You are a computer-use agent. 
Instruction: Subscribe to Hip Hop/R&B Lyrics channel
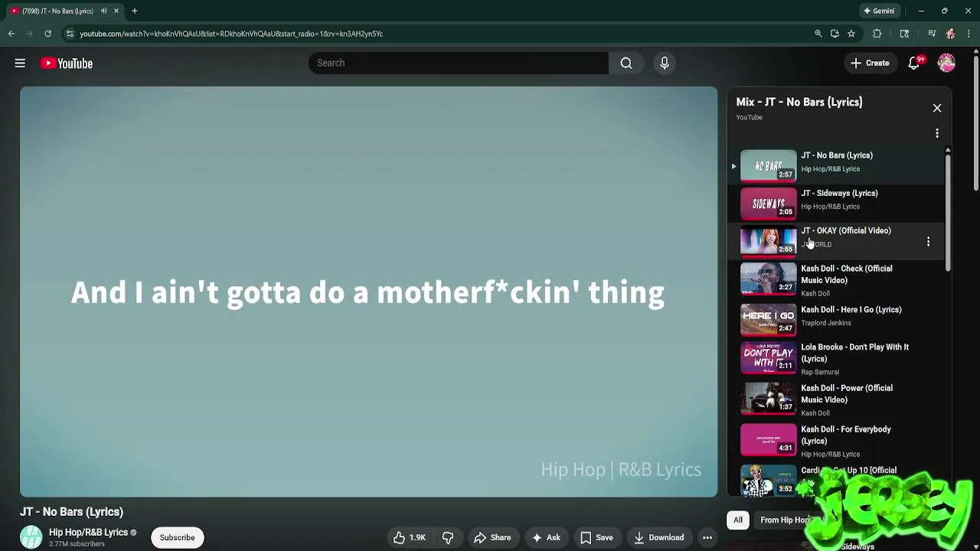coord(177,537)
